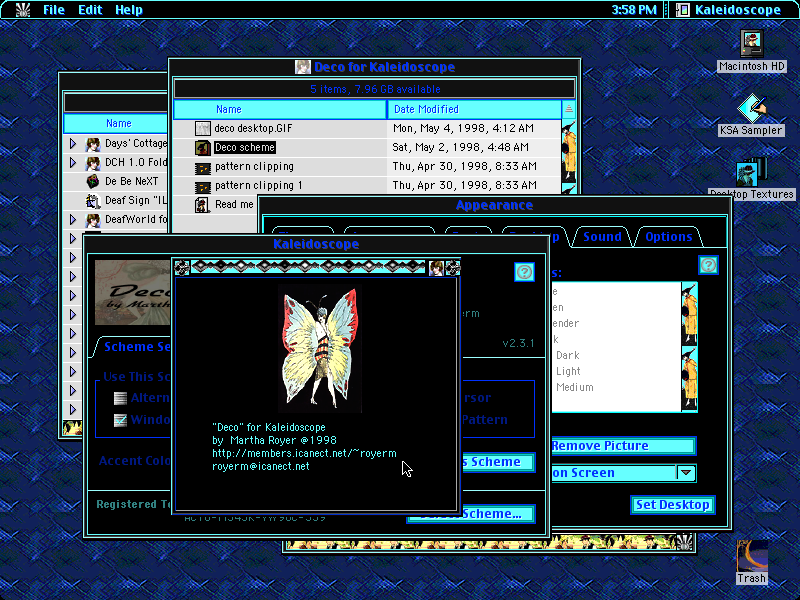This screenshot has height=600, width=800.
Task: Open the position on Screen dropdown arrow
Action: click(x=686, y=473)
